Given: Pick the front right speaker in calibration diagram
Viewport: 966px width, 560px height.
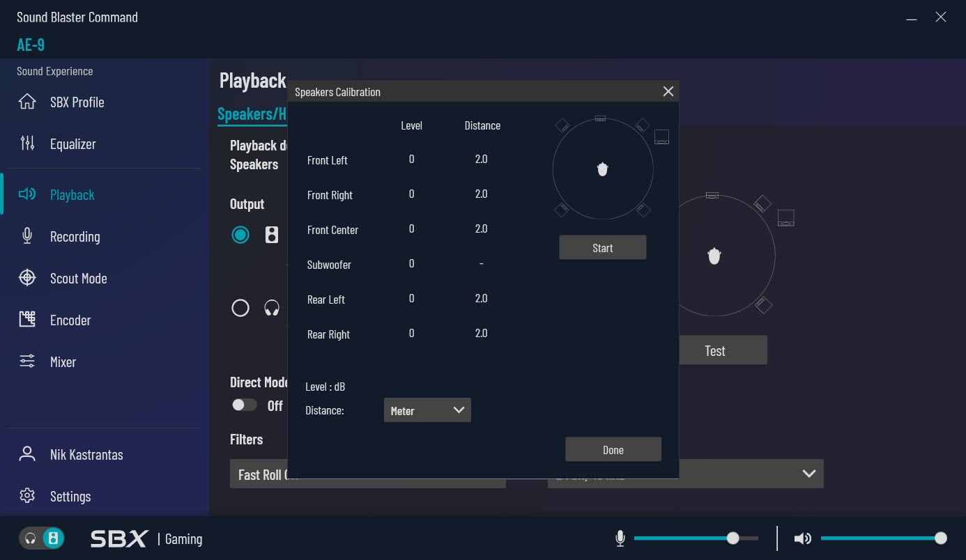Looking at the screenshot, I should [643, 125].
